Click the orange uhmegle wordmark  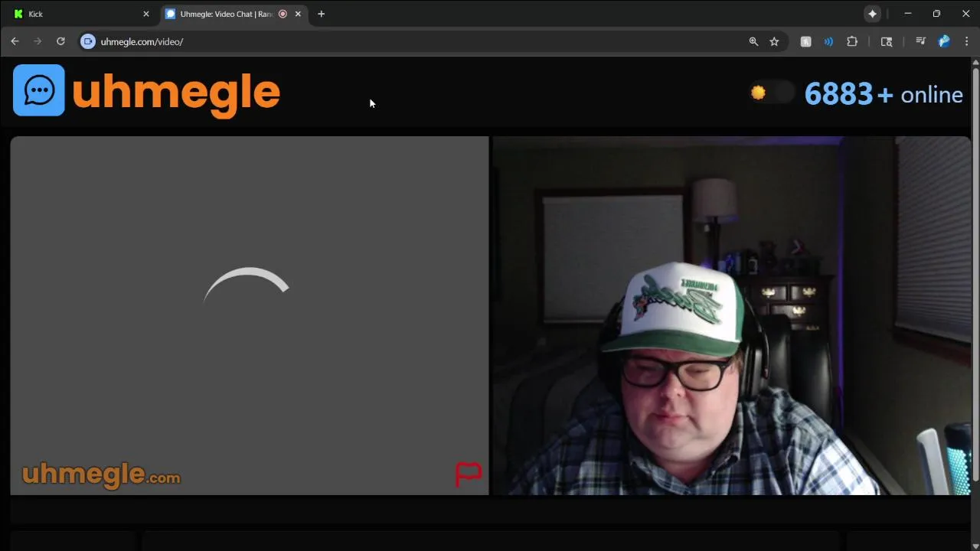pos(176,93)
